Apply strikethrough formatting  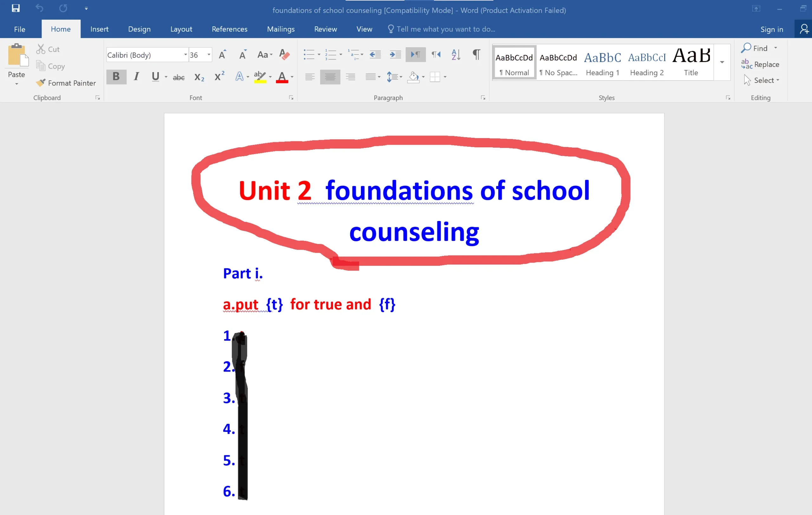point(178,77)
